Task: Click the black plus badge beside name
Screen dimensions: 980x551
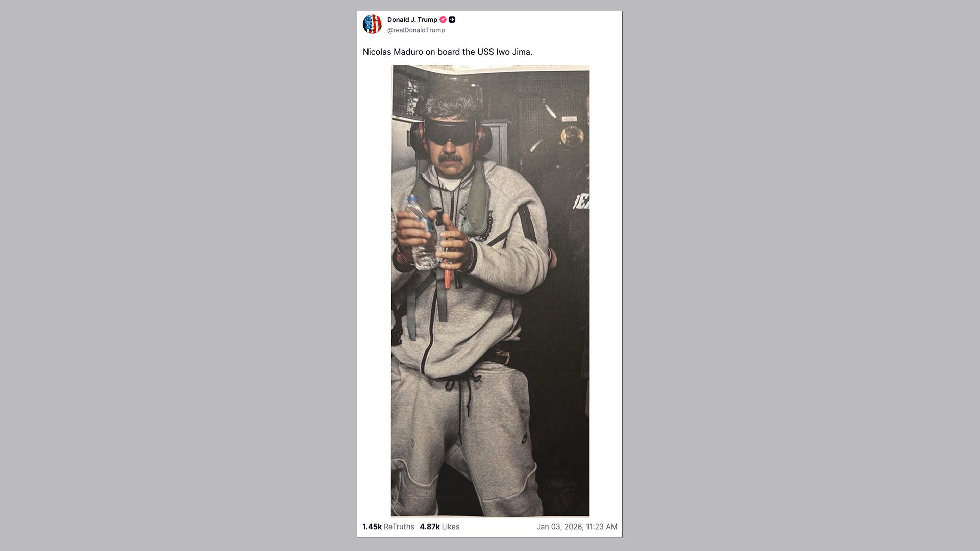Action: pos(452,20)
